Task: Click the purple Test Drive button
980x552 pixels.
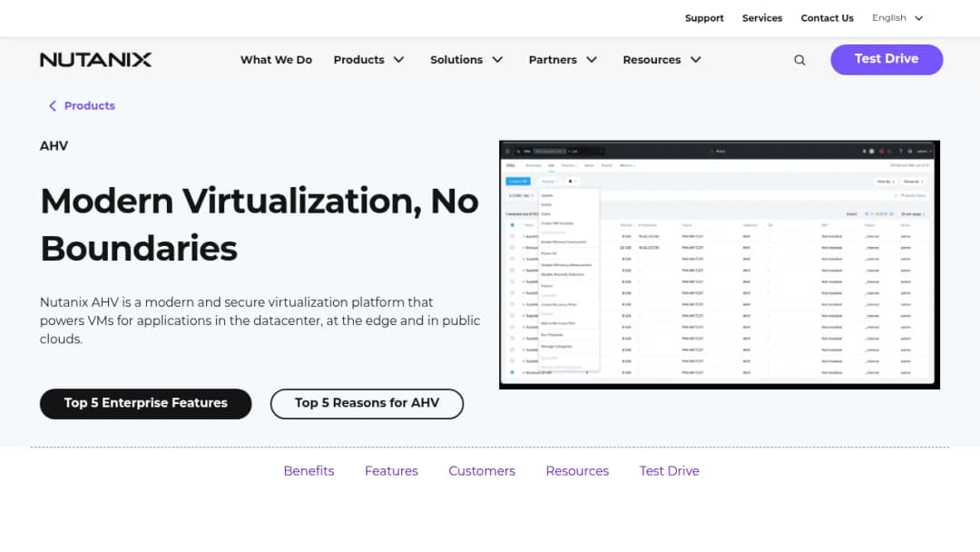Action: coord(887,59)
